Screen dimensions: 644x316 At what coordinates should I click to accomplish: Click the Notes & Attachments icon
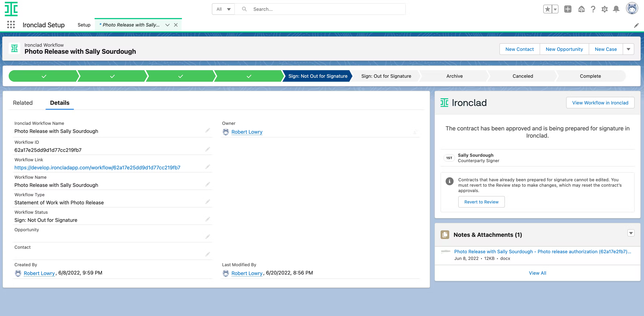(x=445, y=234)
